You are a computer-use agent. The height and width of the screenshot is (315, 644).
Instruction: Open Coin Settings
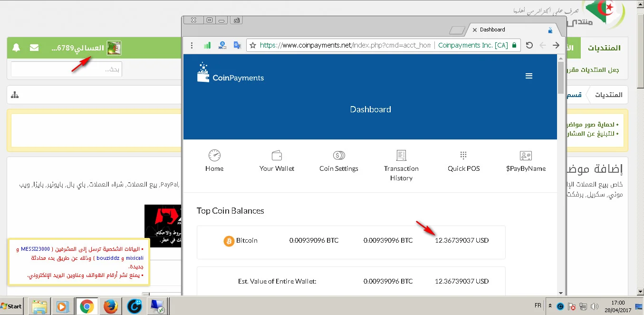pyautogui.click(x=339, y=161)
